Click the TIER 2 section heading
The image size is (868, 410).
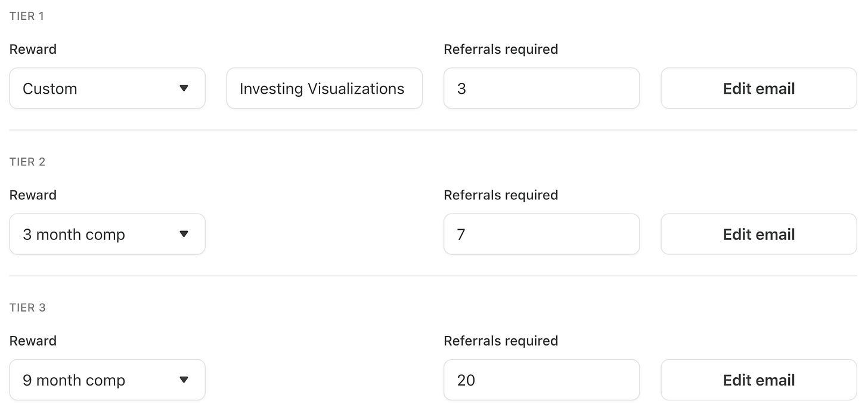coord(27,162)
